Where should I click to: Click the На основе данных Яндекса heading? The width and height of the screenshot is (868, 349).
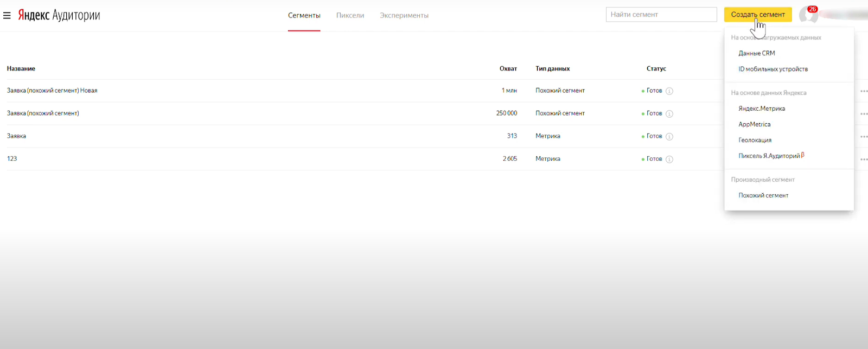point(769,93)
